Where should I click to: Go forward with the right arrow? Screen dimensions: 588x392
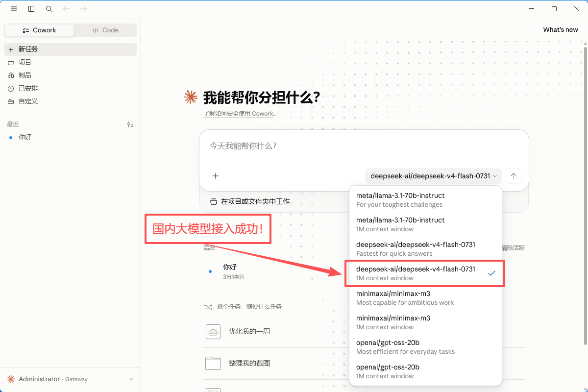pos(83,9)
